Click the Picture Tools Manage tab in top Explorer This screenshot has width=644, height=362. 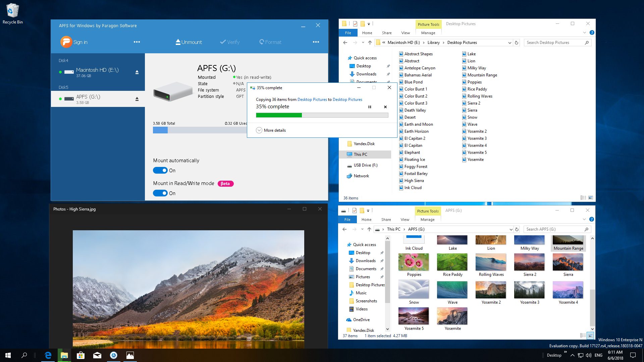pos(427,33)
